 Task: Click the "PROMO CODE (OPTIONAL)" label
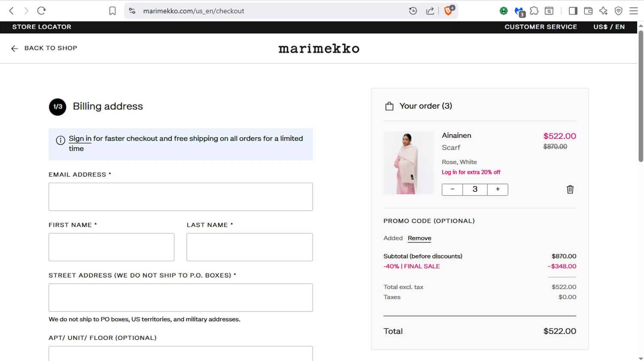pyautogui.click(x=429, y=221)
